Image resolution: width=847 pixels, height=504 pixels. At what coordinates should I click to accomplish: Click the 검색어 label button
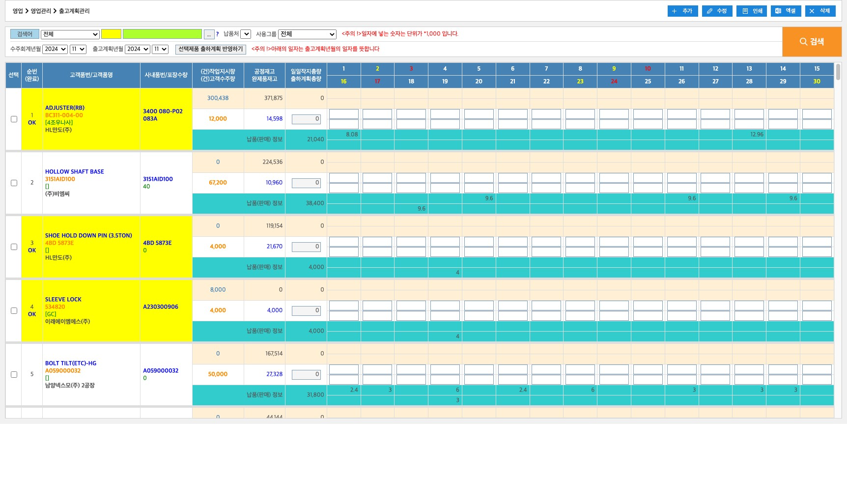tap(25, 34)
